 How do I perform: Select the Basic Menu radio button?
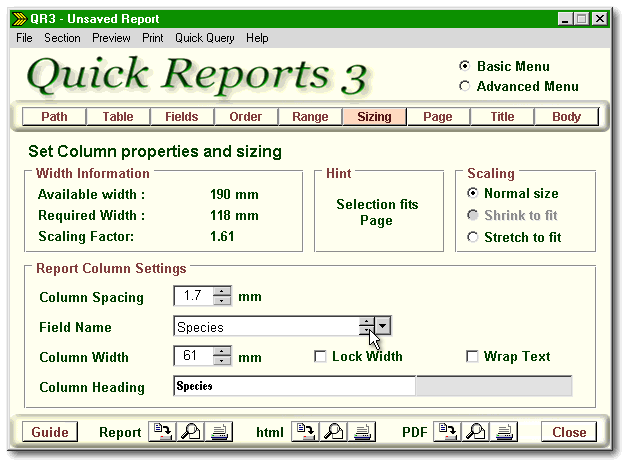(464, 66)
